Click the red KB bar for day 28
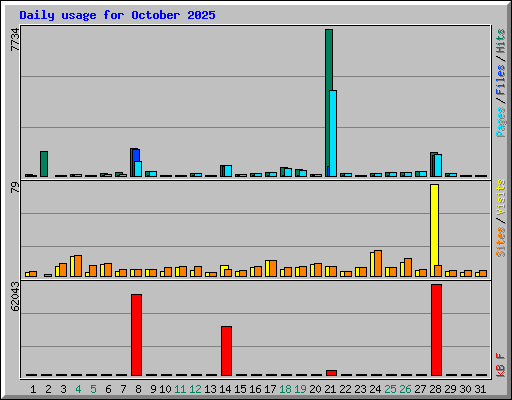Viewport: 512px width, 400px height. point(436,330)
